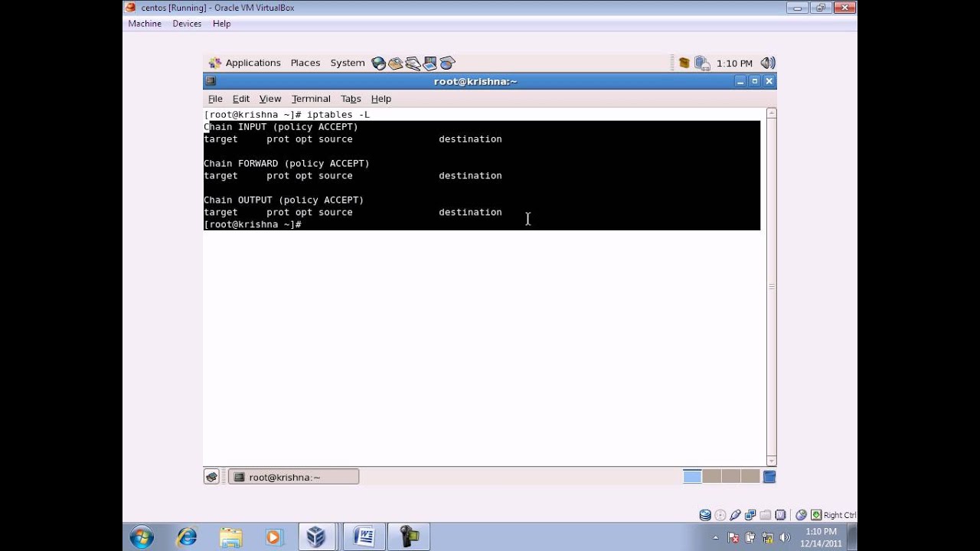Open the terminal File menu
The width and height of the screenshot is (980, 551).
tap(215, 99)
